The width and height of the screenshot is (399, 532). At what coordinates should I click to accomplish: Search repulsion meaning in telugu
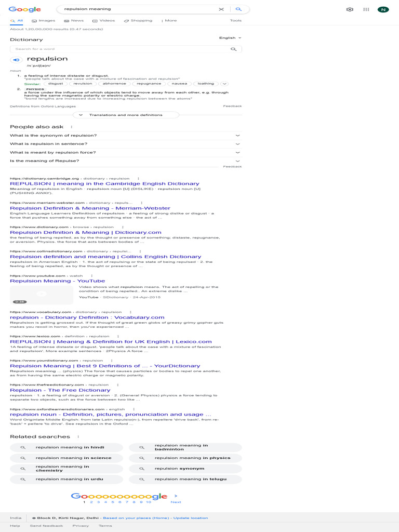coord(185,480)
